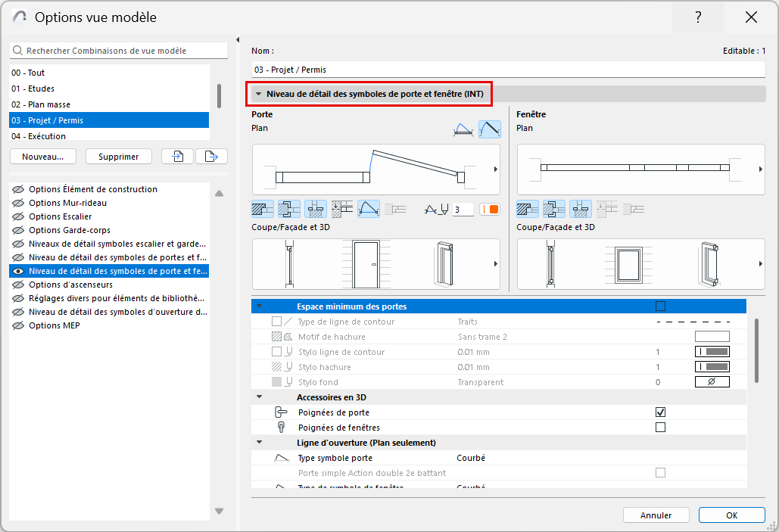Image resolution: width=779 pixels, height=532 pixels.
Task: Open Options d'ascenseurs settings page
Action: click(x=109, y=285)
